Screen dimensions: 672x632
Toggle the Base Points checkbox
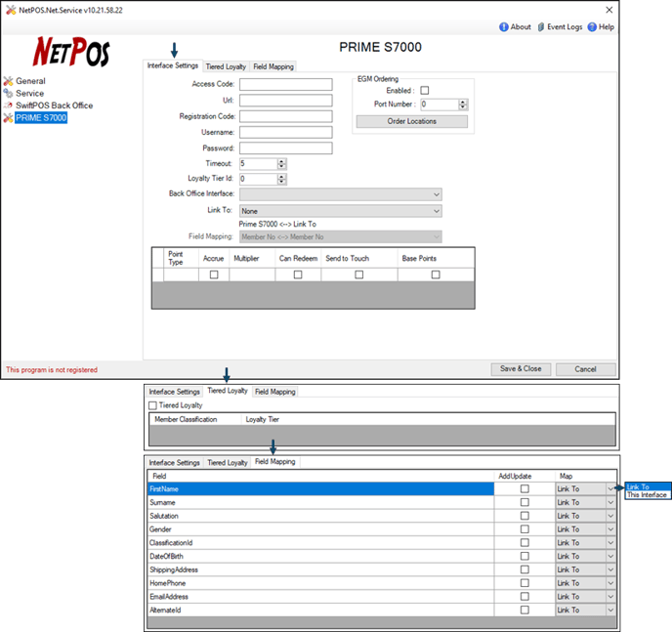click(436, 274)
